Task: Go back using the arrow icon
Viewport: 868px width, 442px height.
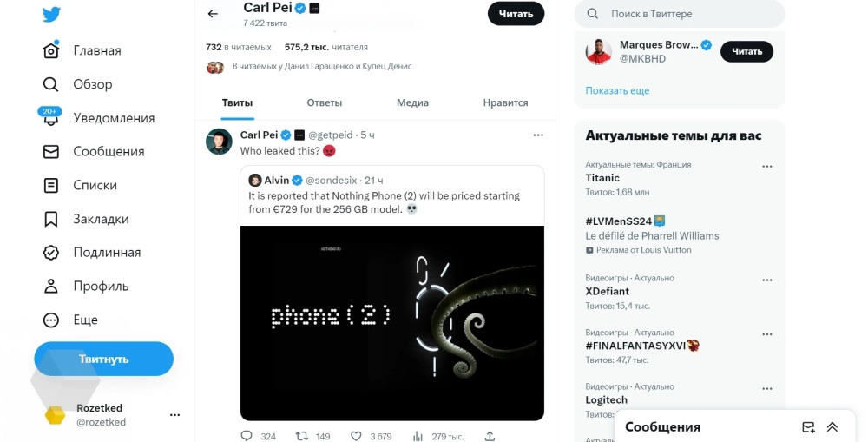Action: click(213, 14)
